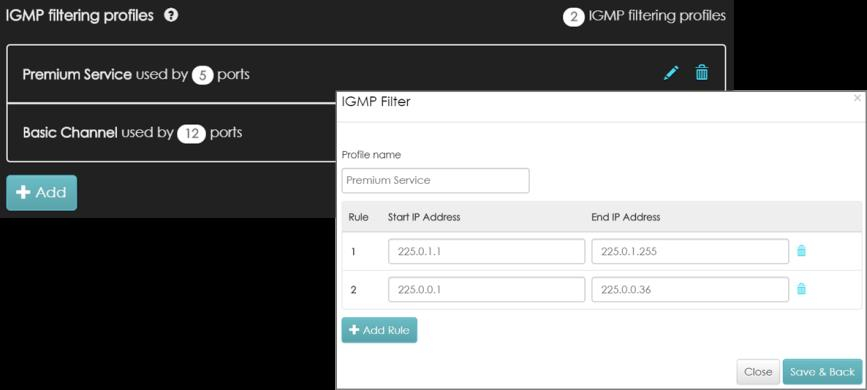The width and height of the screenshot is (867, 390).
Task: Select rule 2 End IP Address field
Action: 690,289
